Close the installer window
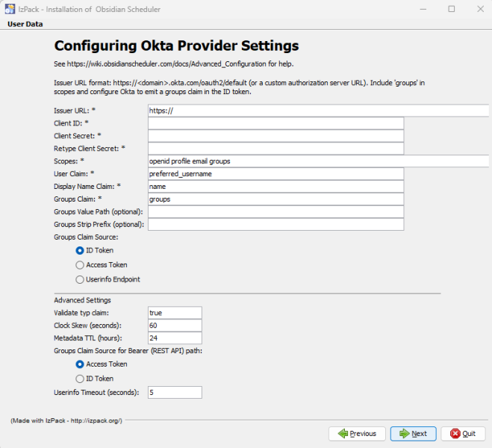 coord(480,9)
